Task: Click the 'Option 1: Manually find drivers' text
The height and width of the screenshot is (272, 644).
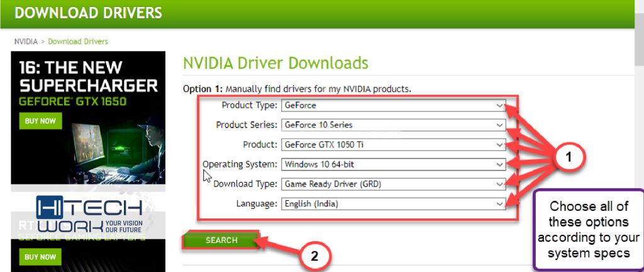Action: pyautogui.click(x=297, y=88)
